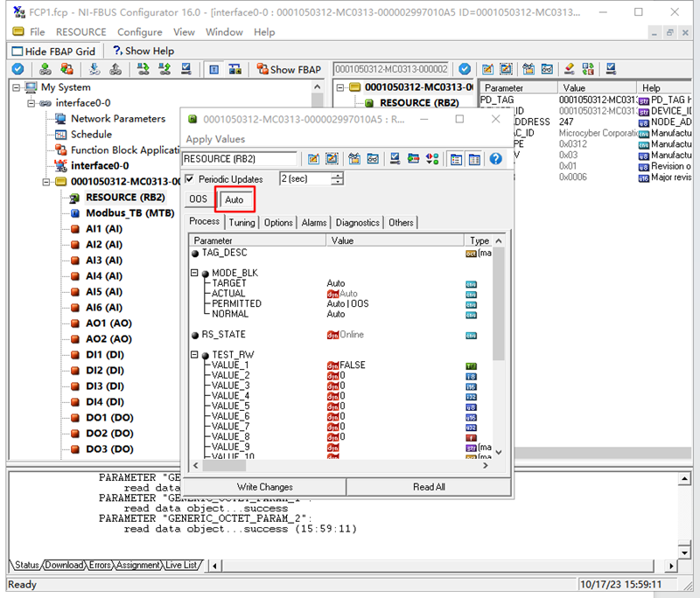Switch to the Diagnostics tab
Viewport: 700px width, 598px height.
357,222
